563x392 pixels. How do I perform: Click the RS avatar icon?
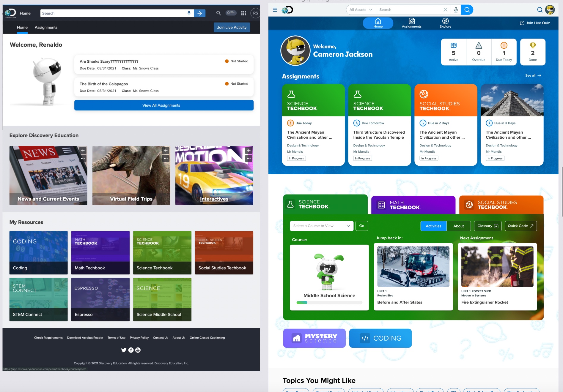coord(255,13)
